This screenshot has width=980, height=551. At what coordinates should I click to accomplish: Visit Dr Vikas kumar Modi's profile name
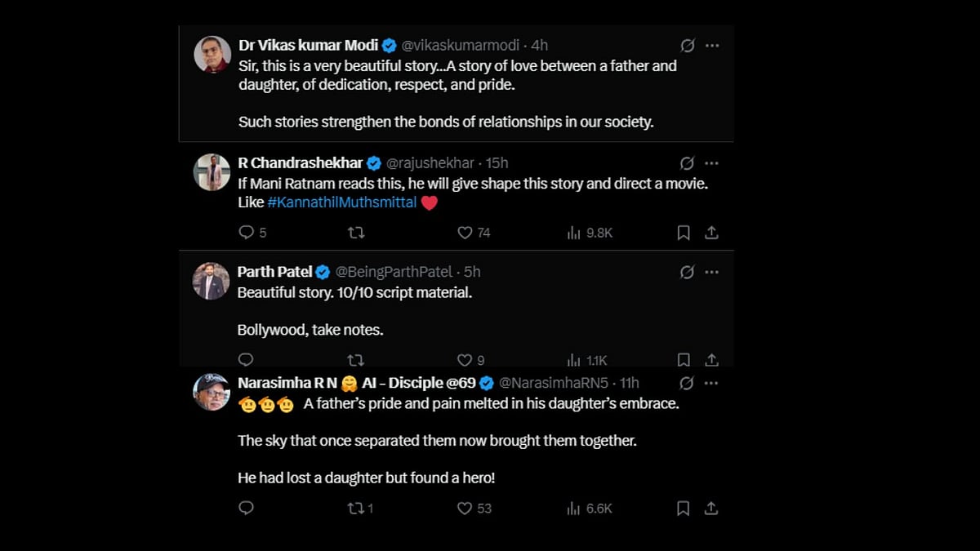(308, 45)
